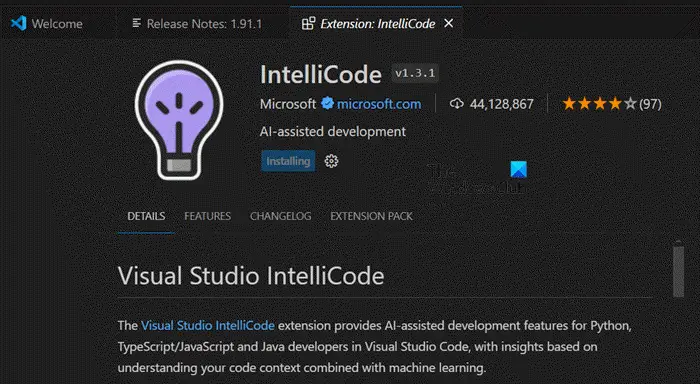Open the extension settings gear icon
This screenshot has height=384, width=700.
click(x=331, y=161)
